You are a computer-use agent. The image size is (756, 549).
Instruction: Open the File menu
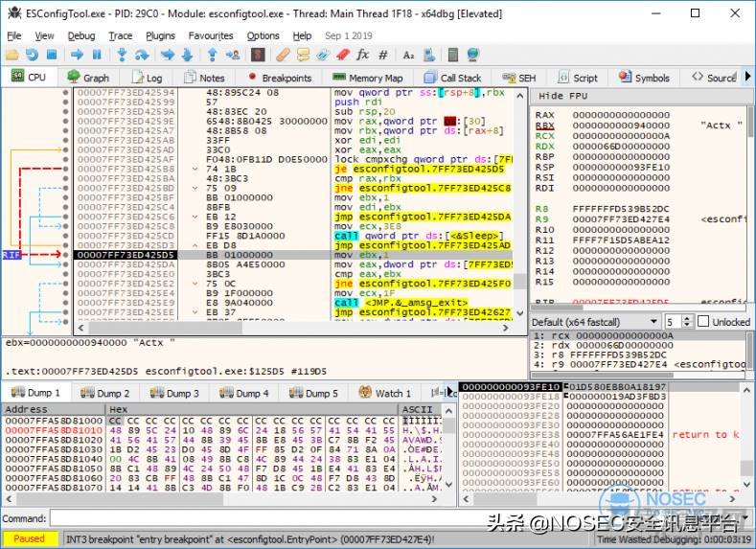(14, 35)
